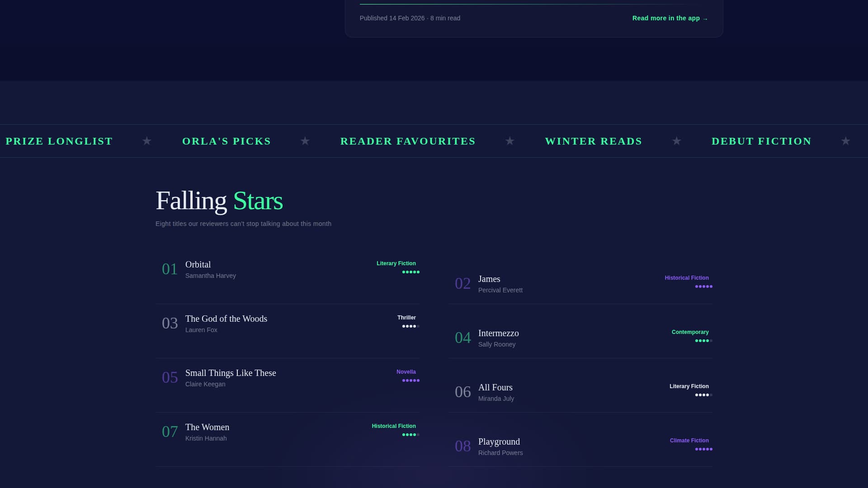Click the star icon beside ORLA'S PICKS
This screenshot has height=488, width=868.
tap(305, 141)
